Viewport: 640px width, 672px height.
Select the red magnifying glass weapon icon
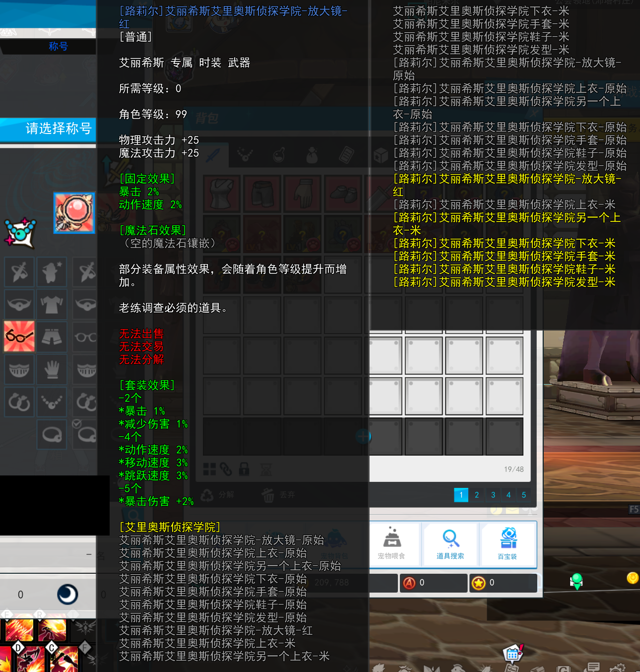tap(74, 213)
